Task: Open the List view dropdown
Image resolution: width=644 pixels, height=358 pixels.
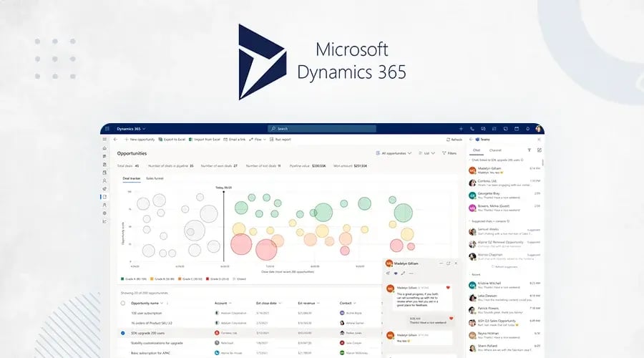Action: (427, 153)
